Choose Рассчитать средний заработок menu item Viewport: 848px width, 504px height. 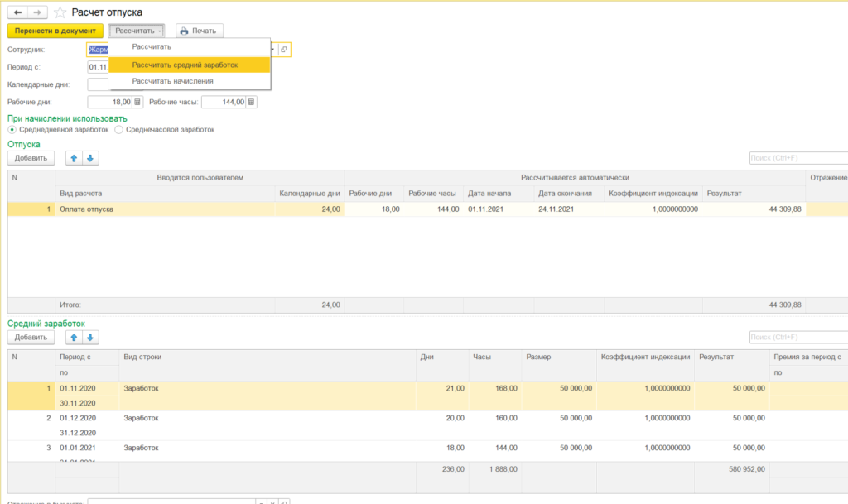point(190,65)
